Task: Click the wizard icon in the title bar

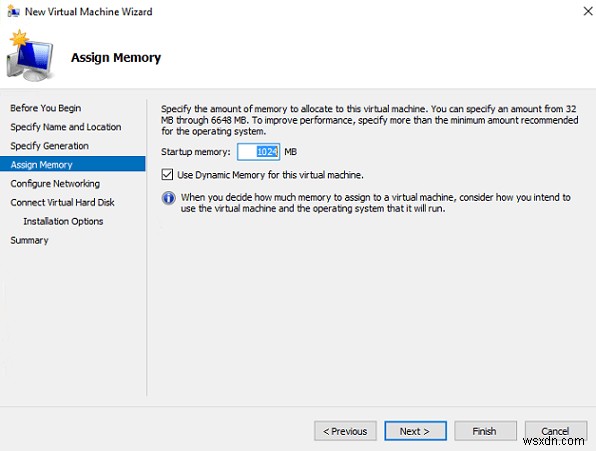Action: click(13, 11)
